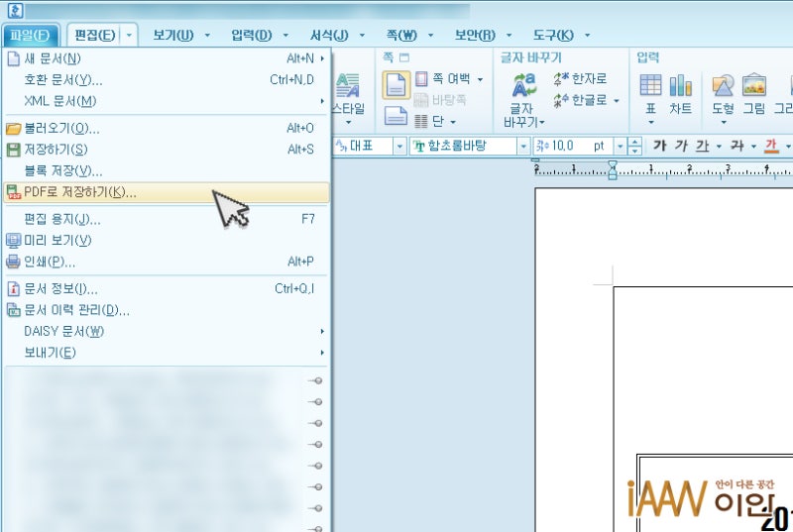
Task: Click the ruler indent marker
Action: (x=613, y=170)
